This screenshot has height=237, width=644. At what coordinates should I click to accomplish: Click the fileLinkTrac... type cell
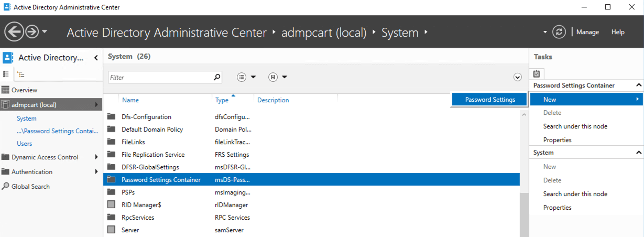point(232,142)
